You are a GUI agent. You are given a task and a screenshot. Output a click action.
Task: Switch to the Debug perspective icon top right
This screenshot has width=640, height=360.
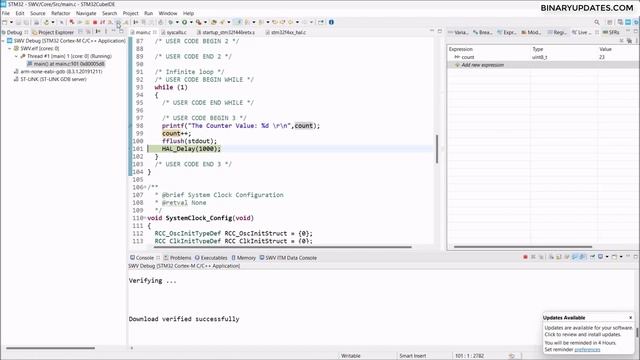[x=636, y=22]
